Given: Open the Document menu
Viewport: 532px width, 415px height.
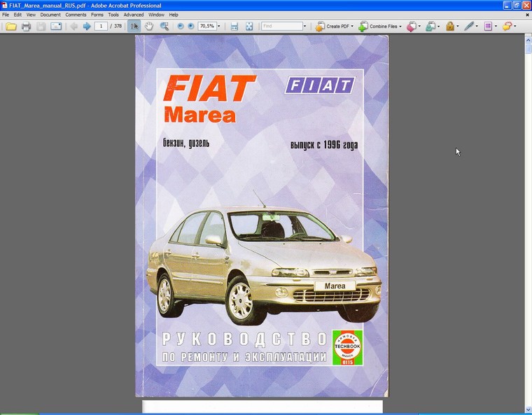Looking at the screenshot, I should [50, 15].
